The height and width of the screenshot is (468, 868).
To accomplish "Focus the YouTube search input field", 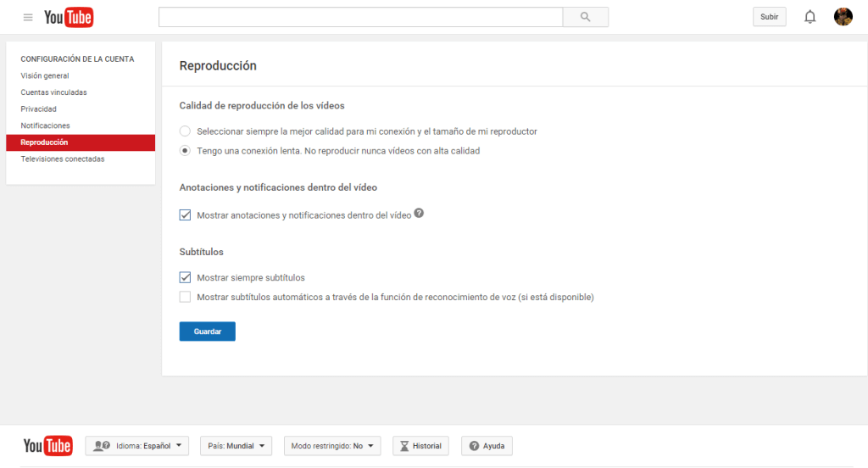I will [360, 17].
